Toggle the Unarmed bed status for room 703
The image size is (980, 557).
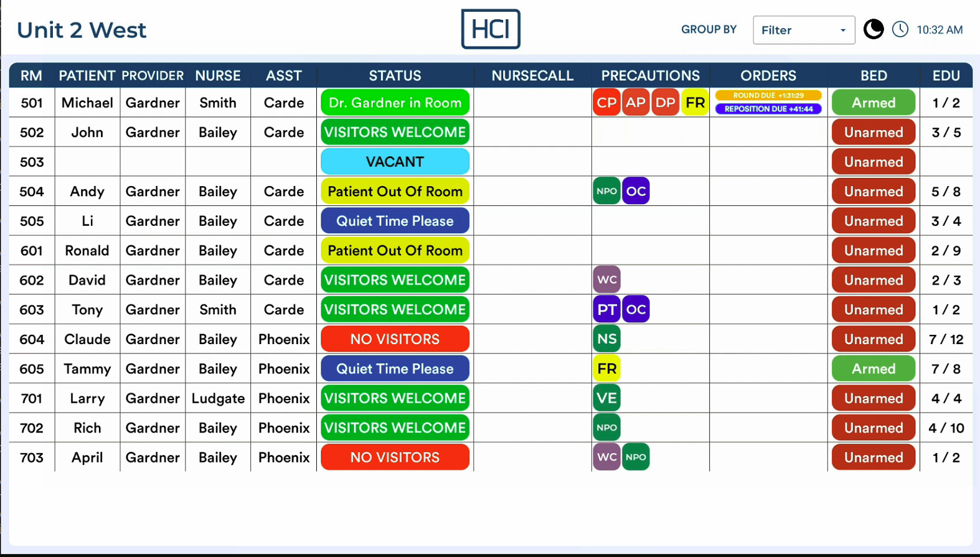(874, 457)
